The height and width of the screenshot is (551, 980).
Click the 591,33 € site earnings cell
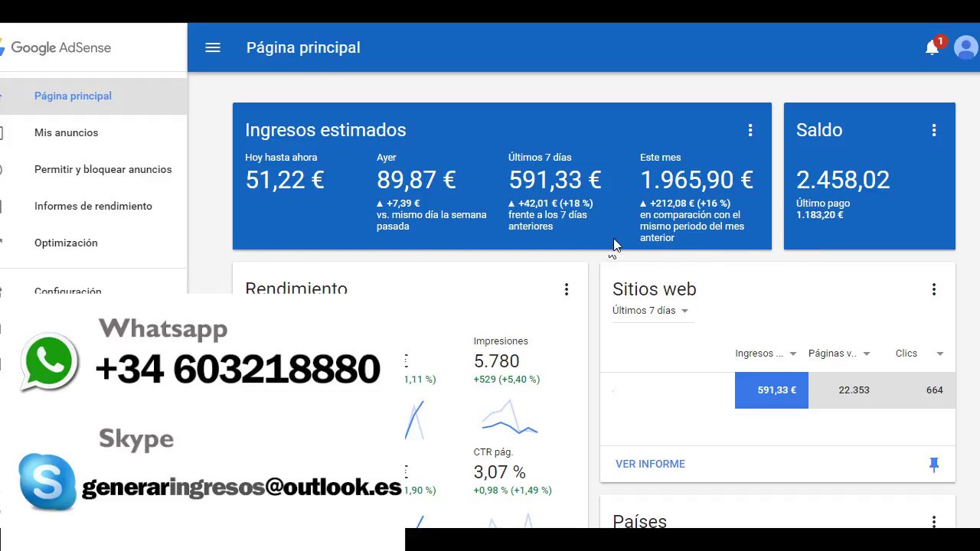pyautogui.click(x=772, y=390)
